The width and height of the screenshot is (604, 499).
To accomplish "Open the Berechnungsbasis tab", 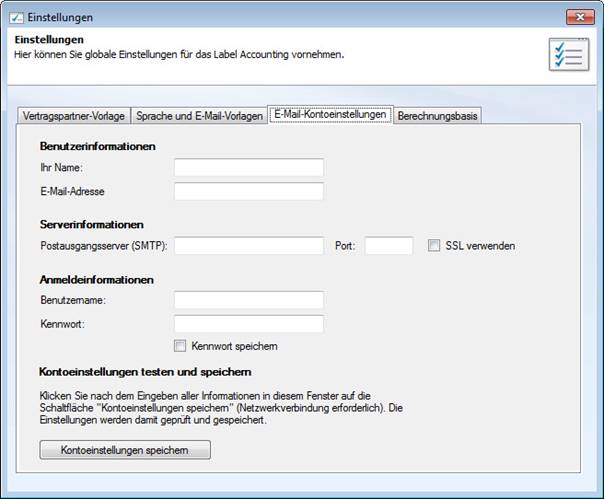I will point(437,116).
